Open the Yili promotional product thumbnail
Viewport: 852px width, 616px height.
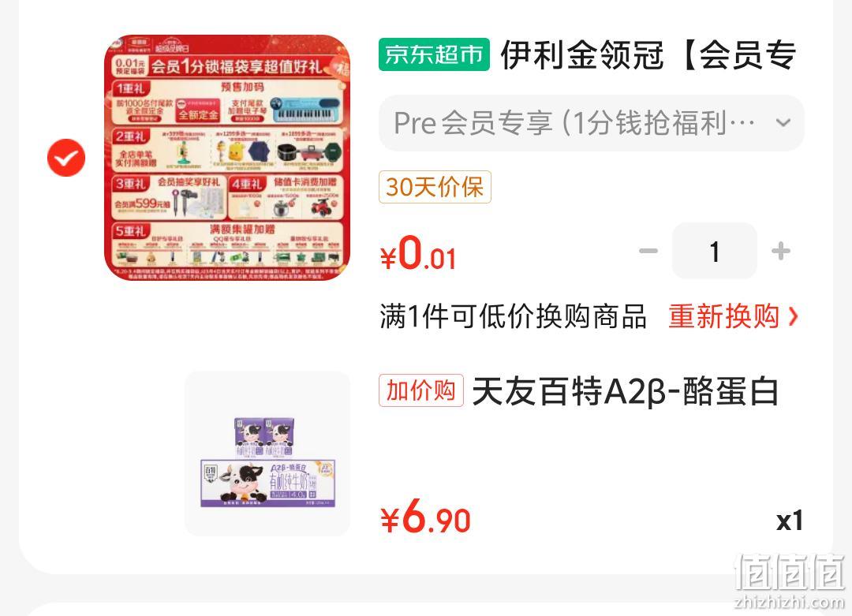227,158
